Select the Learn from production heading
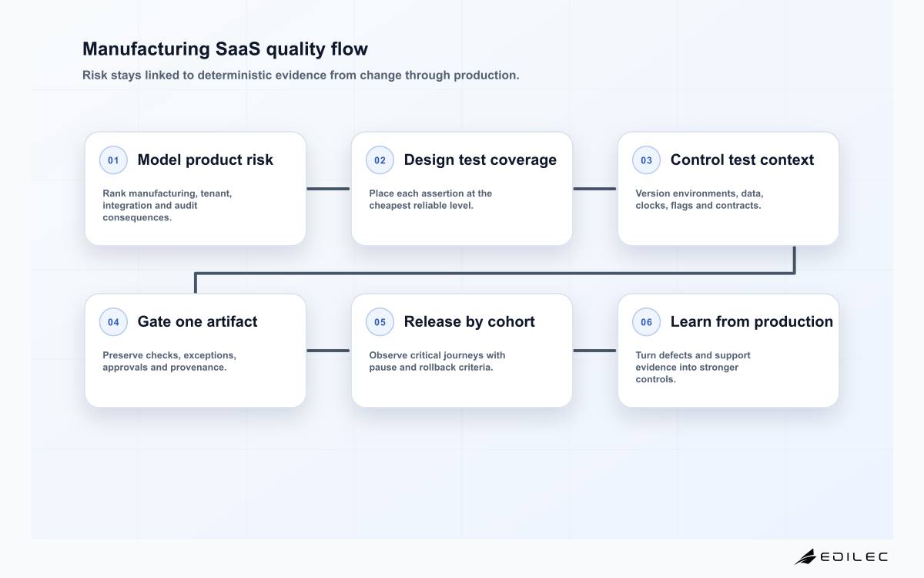 click(752, 321)
